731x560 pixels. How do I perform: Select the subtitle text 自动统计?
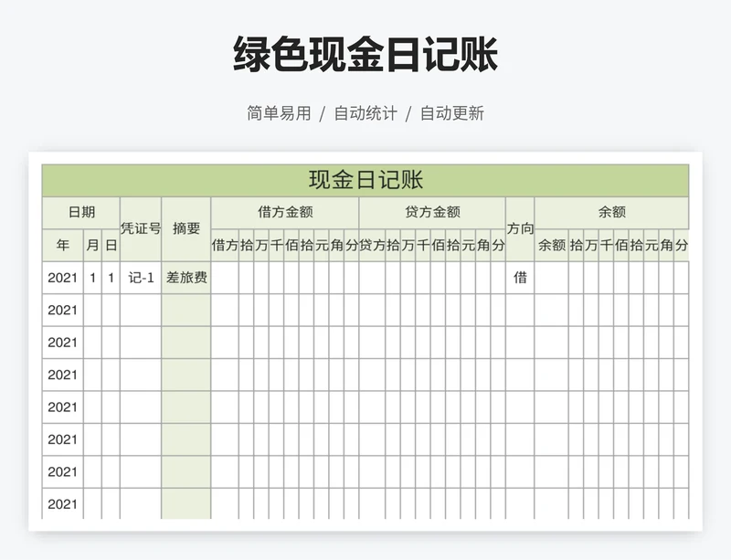[365, 113]
